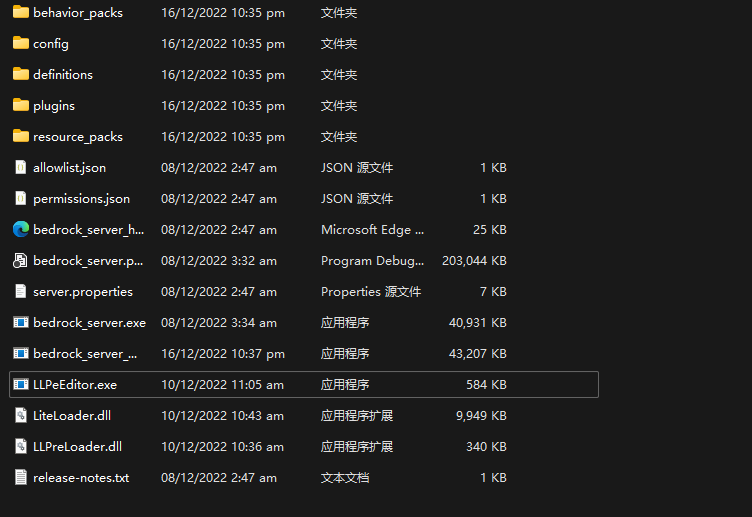Select the release-notes.txt file name

click(x=81, y=478)
